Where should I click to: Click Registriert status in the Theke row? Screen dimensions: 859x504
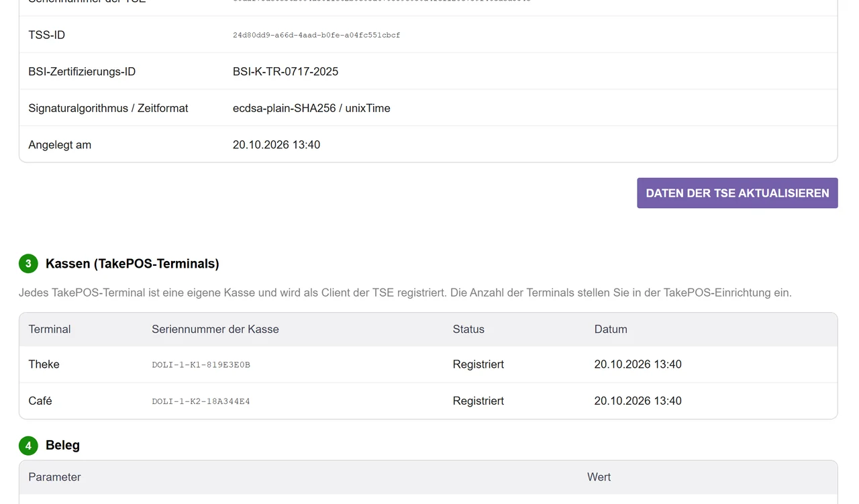pyautogui.click(x=478, y=364)
